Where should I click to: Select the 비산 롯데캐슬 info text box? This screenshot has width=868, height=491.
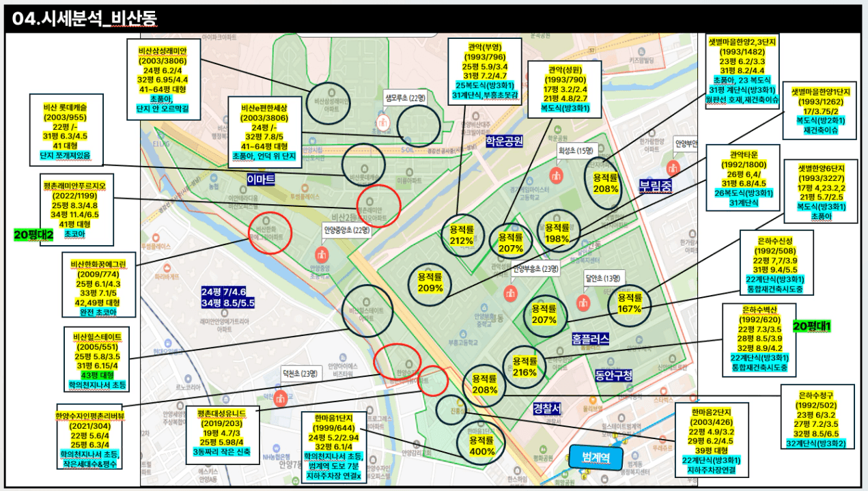click(x=66, y=131)
